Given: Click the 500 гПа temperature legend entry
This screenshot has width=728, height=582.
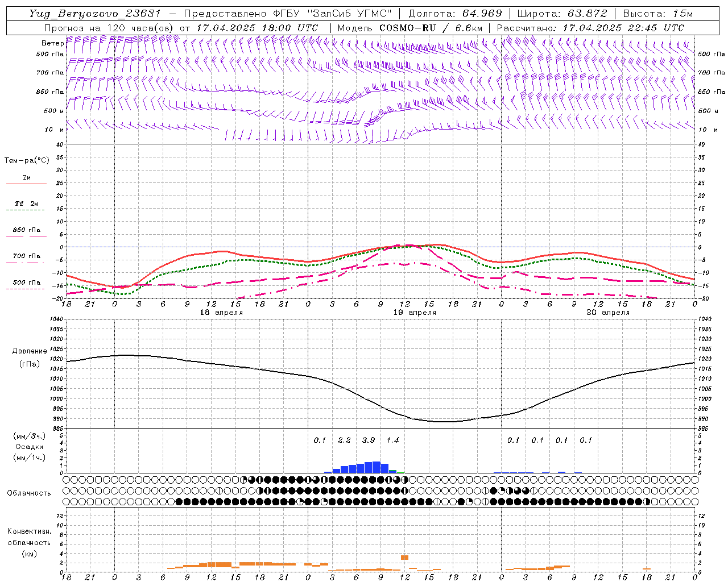Looking at the screenshot, I should pos(27,282).
